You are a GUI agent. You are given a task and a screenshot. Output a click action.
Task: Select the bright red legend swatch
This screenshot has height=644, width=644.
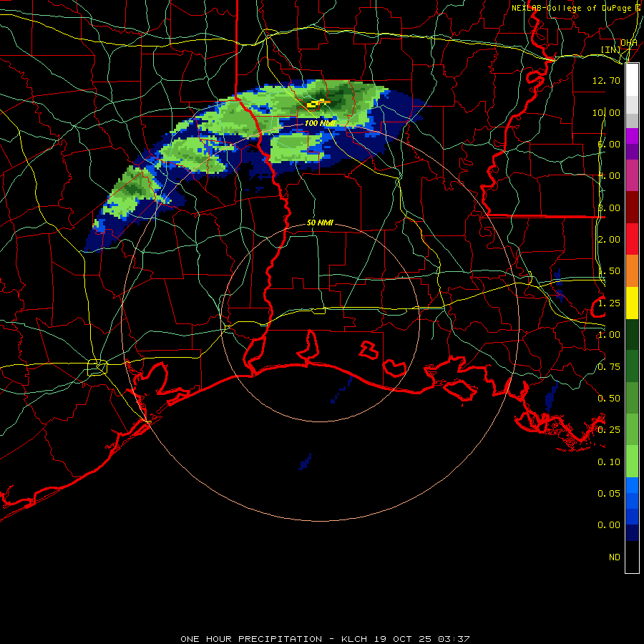click(632, 239)
